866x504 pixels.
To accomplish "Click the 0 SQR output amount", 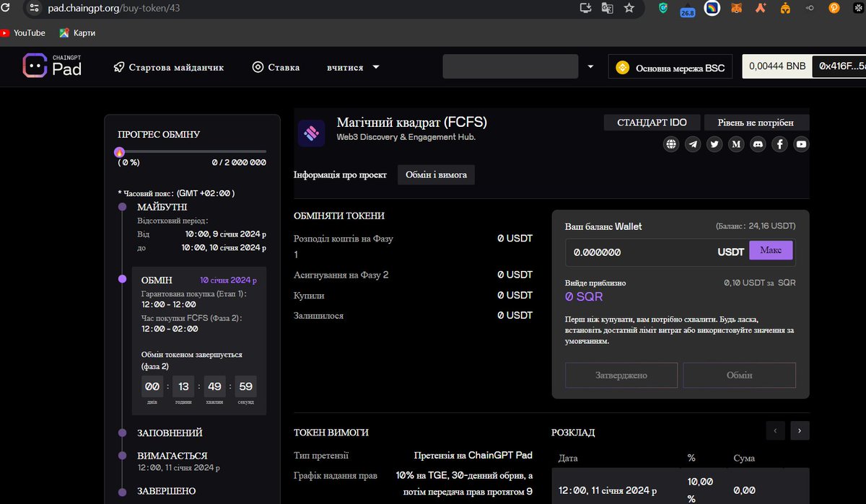I will point(584,296).
